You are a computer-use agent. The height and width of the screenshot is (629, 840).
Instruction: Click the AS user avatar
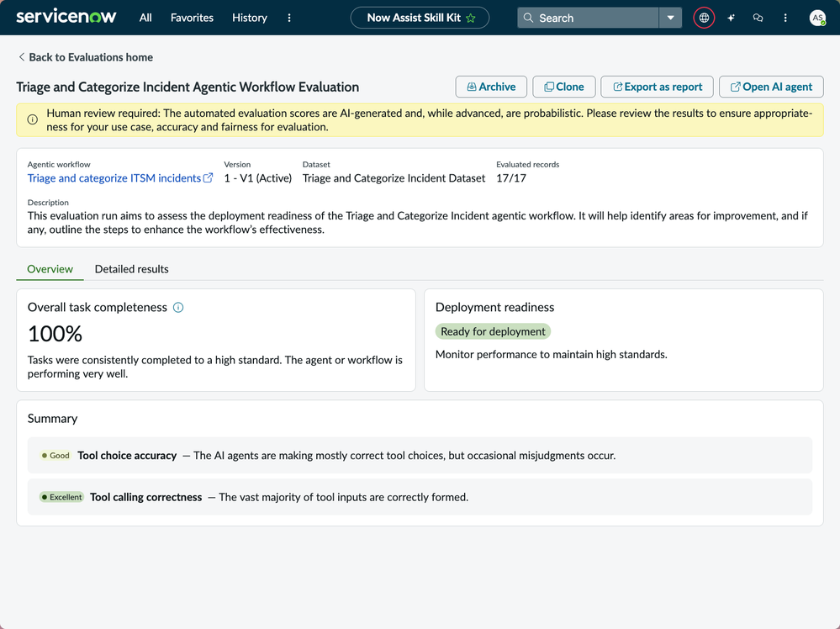pyautogui.click(x=817, y=18)
